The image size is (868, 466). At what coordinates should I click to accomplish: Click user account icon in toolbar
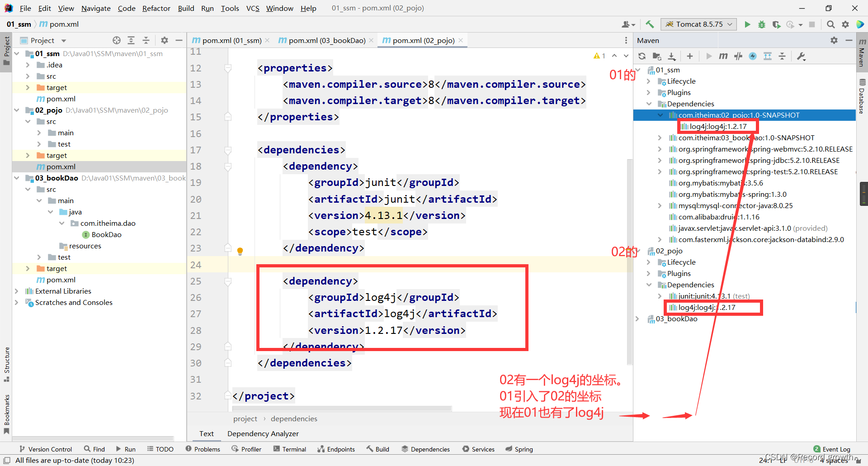pyautogui.click(x=628, y=24)
